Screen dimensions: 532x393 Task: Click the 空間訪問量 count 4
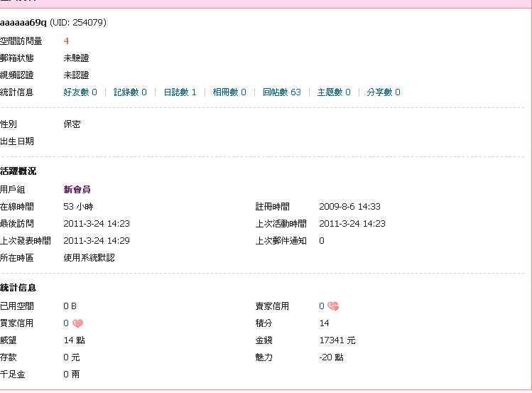click(x=66, y=41)
